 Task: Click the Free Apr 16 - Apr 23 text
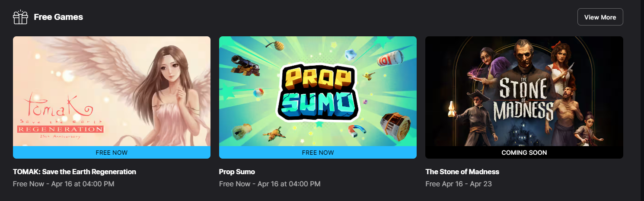tap(459, 184)
